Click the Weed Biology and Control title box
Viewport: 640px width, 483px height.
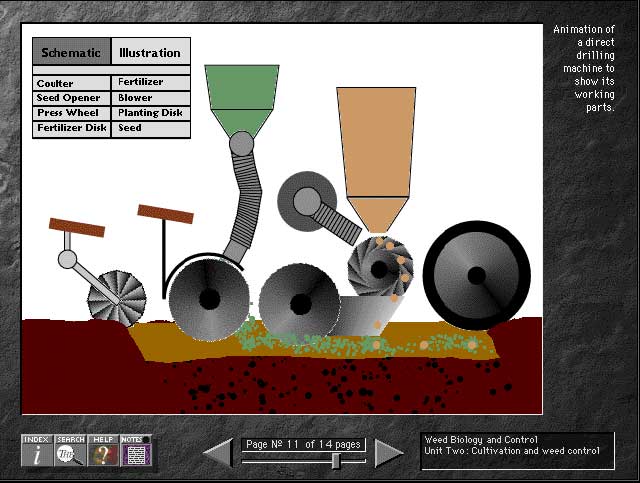[516, 450]
